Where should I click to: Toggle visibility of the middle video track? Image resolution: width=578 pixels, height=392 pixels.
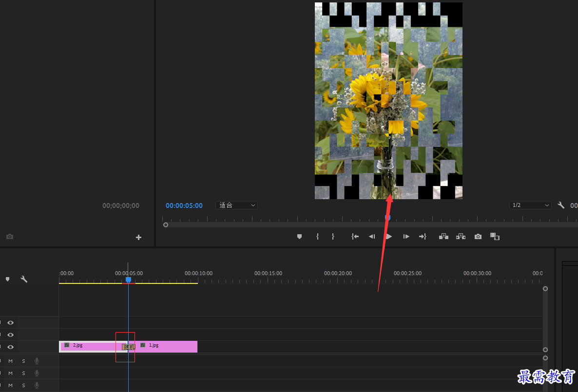10,335
